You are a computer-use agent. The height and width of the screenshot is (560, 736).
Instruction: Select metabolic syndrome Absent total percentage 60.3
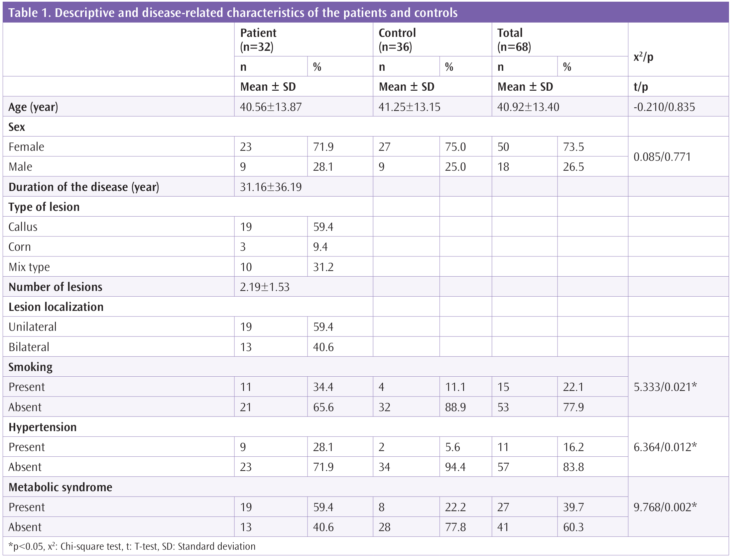(x=573, y=527)
